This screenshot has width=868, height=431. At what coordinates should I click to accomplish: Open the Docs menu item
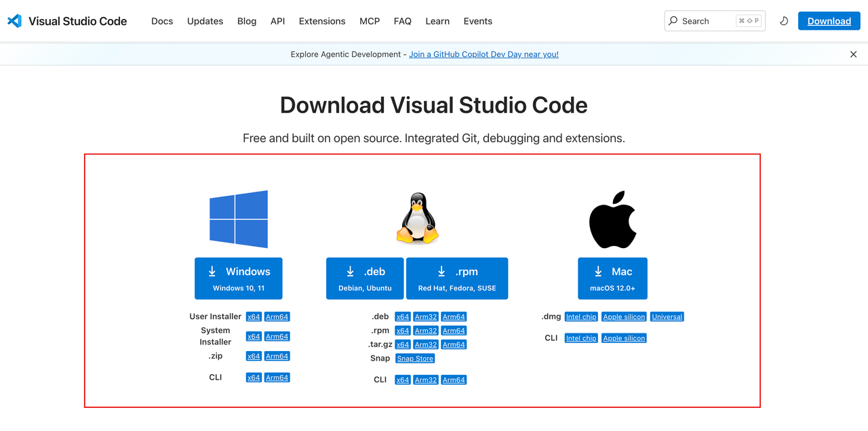(x=162, y=21)
